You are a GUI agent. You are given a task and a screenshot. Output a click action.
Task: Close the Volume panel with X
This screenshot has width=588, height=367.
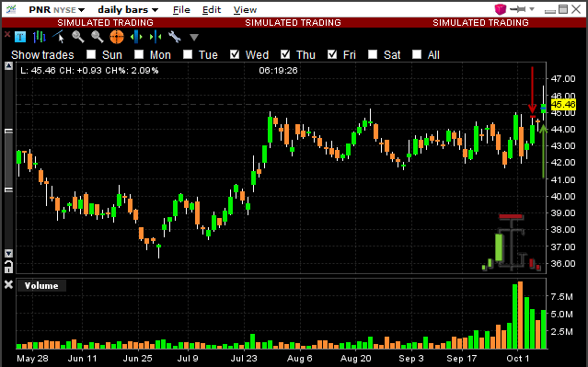8,285
